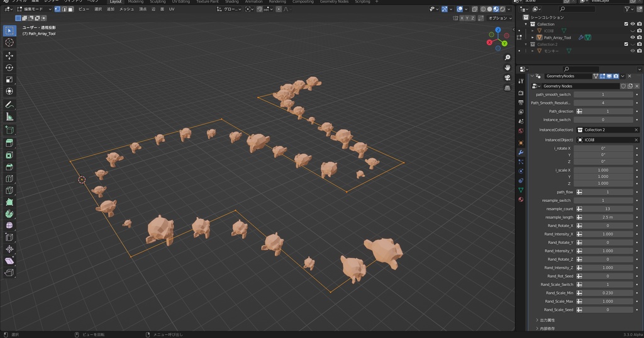Clear Instance(Object) field with X
This screenshot has height=338, width=644.
pyautogui.click(x=636, y=140)
